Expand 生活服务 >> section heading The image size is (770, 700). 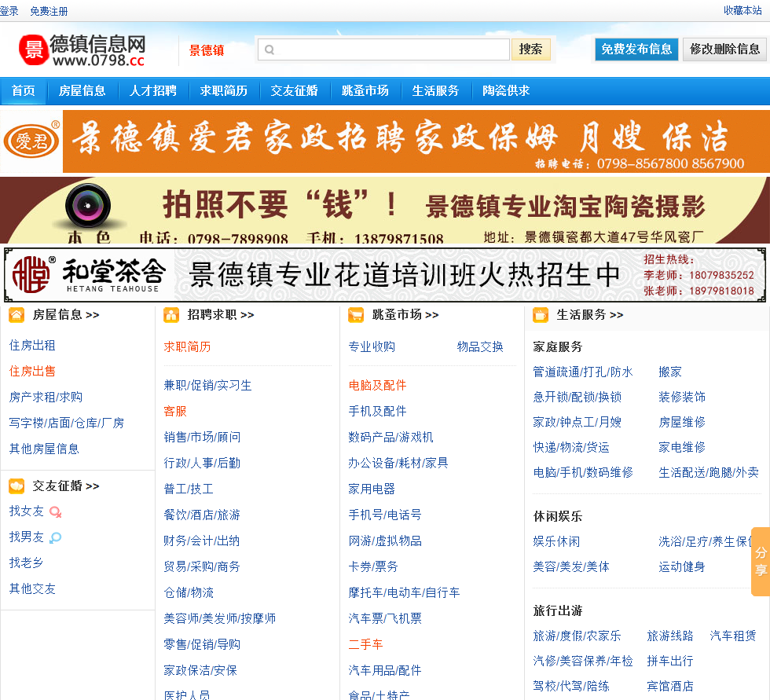tap(590, 315)
